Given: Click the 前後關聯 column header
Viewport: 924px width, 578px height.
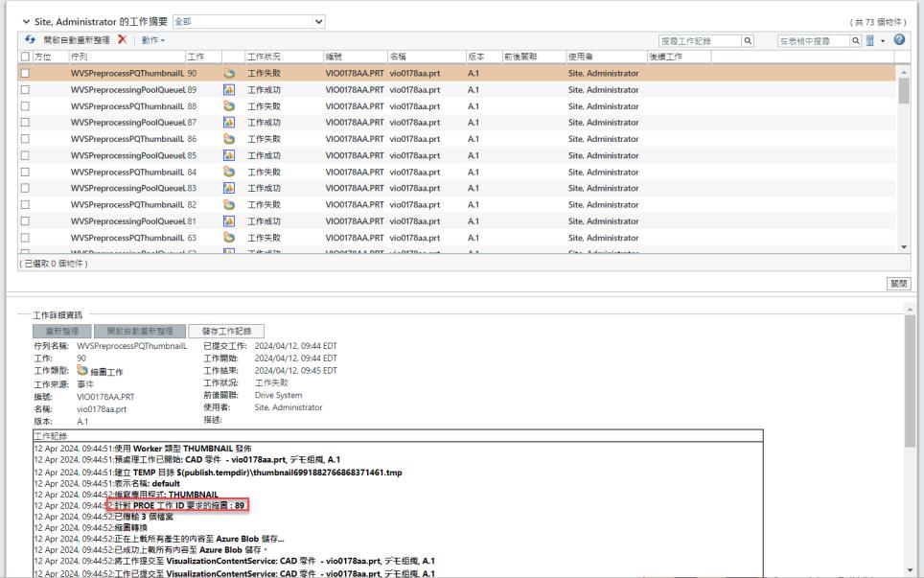Looking at the screenshot, I should coord(534,57).
